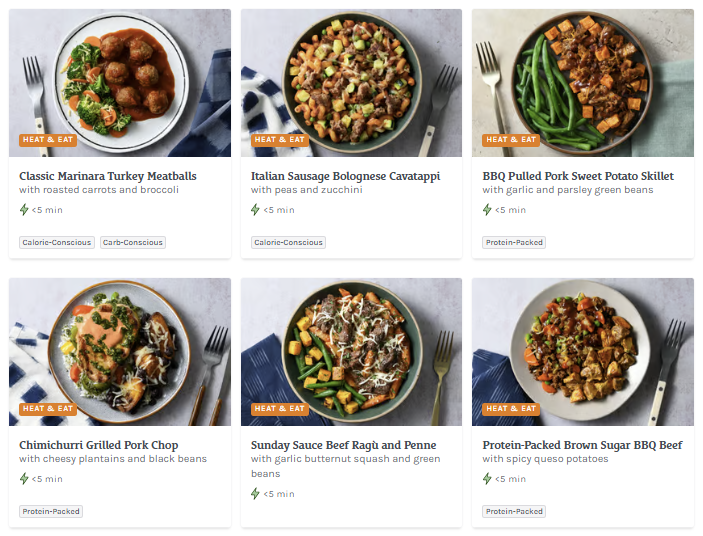Select the Carb-Conscious tag on turkey meatballs
703x536 pixels.
click(132, 242)
